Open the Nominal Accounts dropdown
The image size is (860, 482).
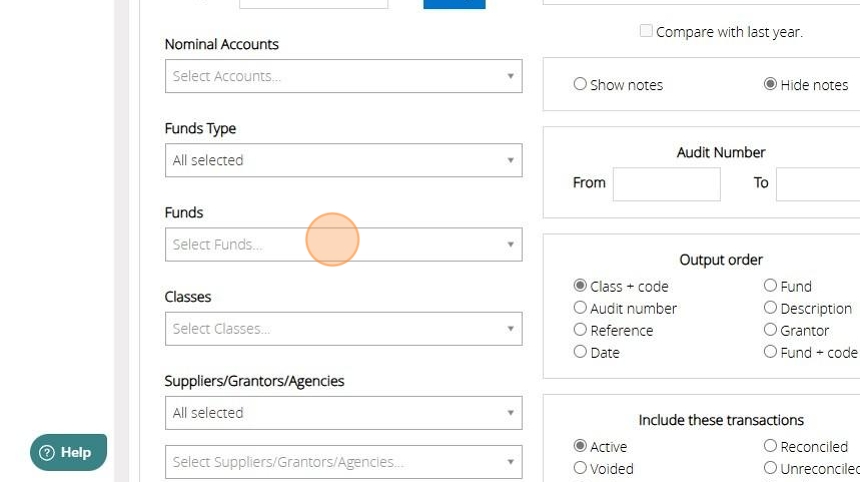(343, 76)
